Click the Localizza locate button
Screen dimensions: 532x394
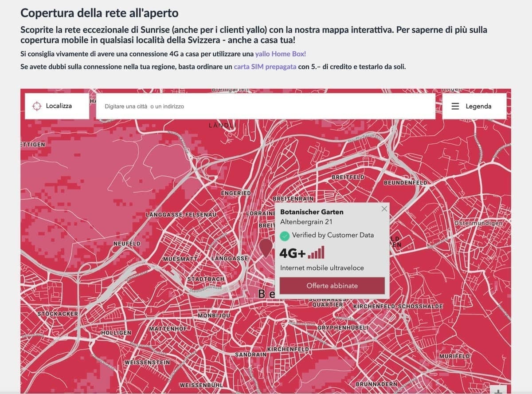point(57,106)
